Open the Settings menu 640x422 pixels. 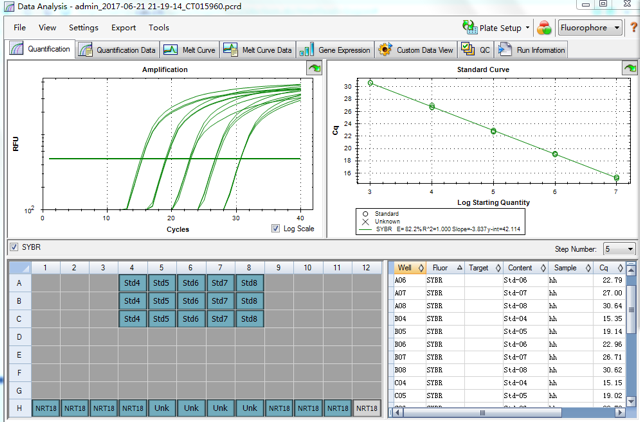pyautogui.click(x=84, y=28)
